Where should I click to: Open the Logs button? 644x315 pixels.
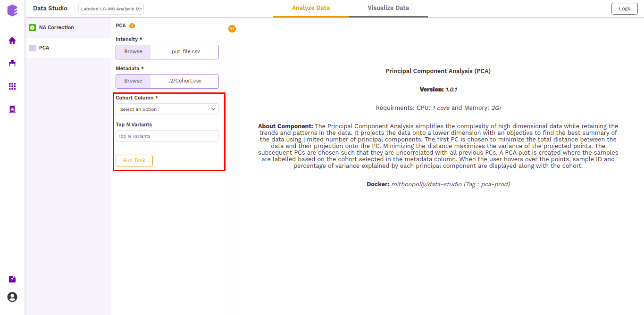tap(624, 8)
